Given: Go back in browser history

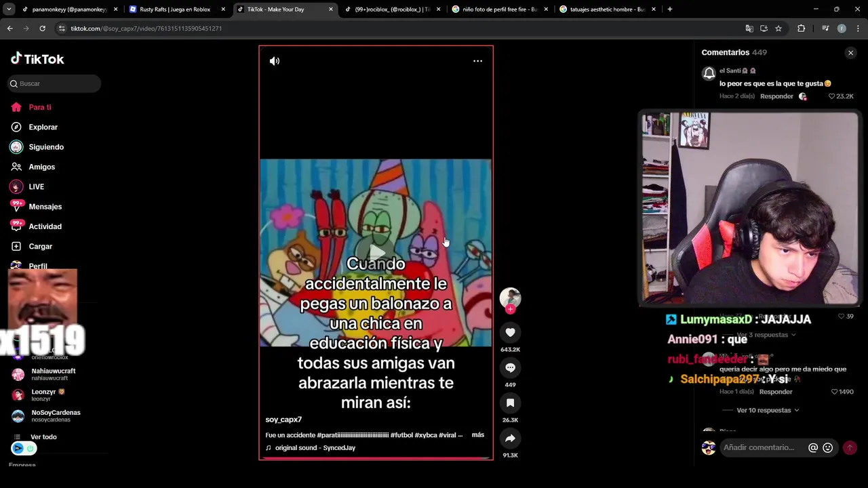Looking at the screenshot, I should (9, 28).
